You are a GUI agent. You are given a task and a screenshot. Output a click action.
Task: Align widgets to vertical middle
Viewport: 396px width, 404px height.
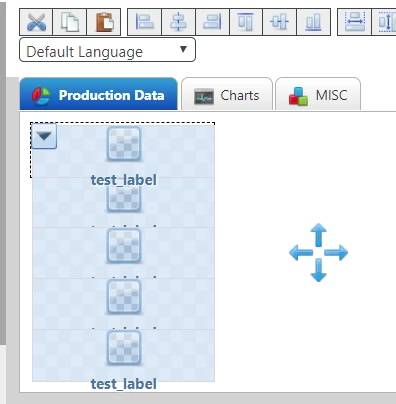279,22
